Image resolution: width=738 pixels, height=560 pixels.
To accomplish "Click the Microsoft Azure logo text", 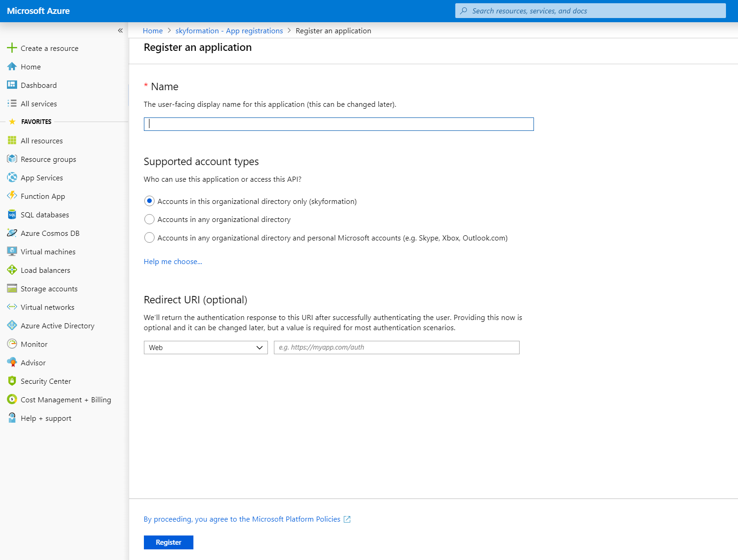I will click(x=38, y=11).
